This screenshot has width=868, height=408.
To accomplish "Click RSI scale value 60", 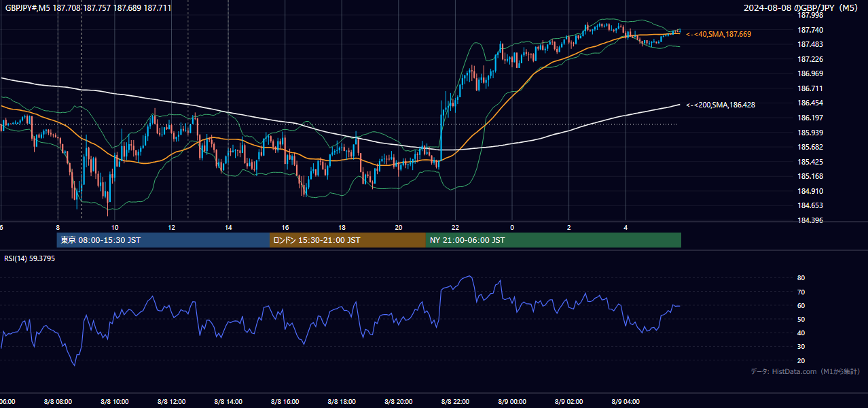I will (801, 305).
